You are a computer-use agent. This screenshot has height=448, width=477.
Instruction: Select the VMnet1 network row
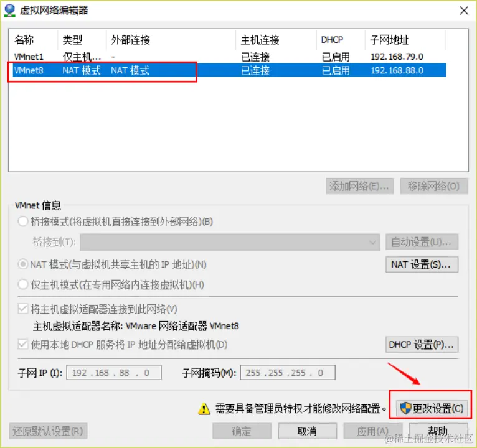pyautogui.click(x=229, y=57)
